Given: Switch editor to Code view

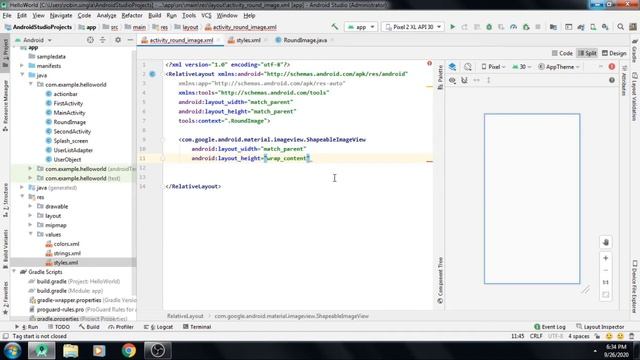Looking at the screenshot, I should (x=562, y=53).
